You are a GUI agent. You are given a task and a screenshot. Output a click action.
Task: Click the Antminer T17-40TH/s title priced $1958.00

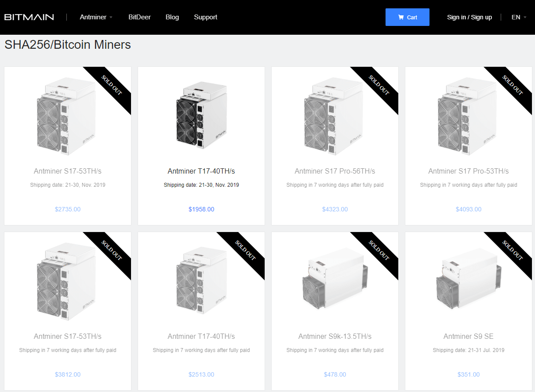pyautogui.click(x=201, y=171)
